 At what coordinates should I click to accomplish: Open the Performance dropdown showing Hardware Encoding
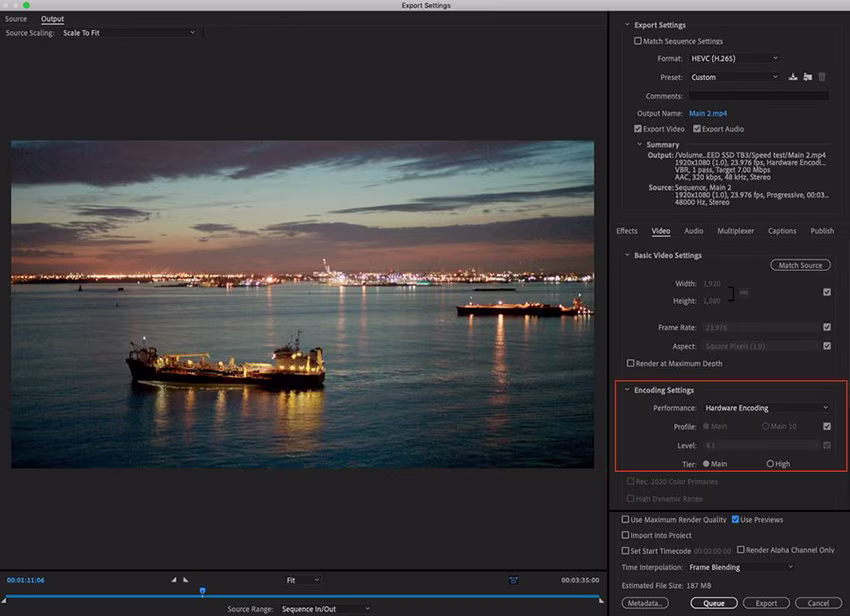point(766,408)
